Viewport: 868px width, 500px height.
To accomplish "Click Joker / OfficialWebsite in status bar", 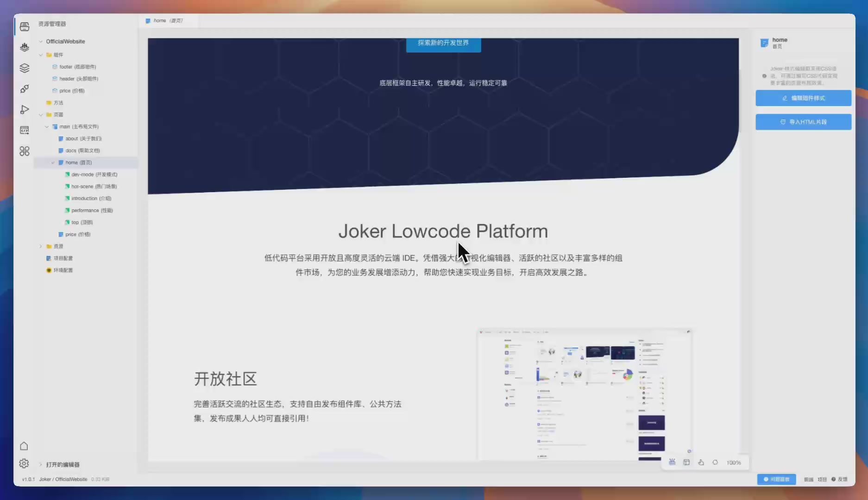I will pos(63,479).
